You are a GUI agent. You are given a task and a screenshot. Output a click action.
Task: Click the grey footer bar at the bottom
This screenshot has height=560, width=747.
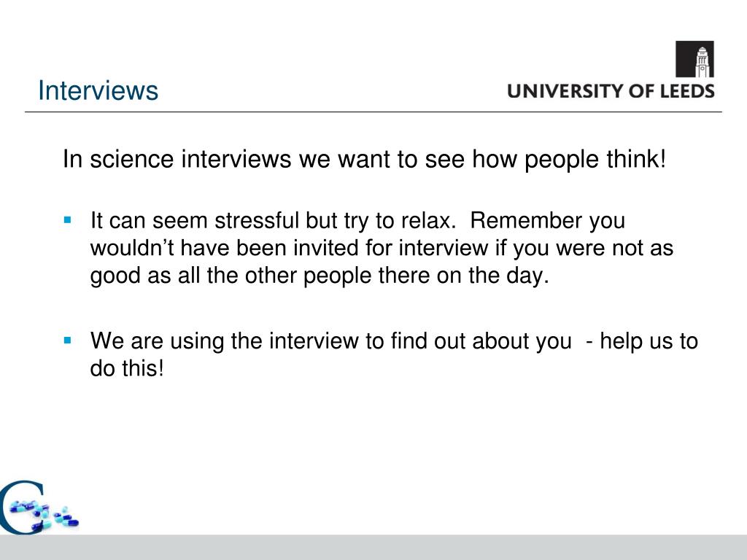point(373,547)
